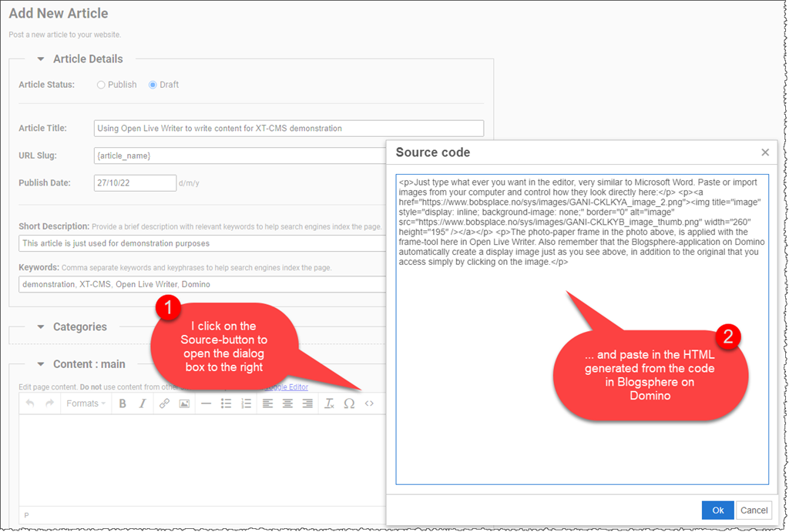Edit the Article Title field
The width and height of the screenshot is (789, 532).
(x=289, y=129)
